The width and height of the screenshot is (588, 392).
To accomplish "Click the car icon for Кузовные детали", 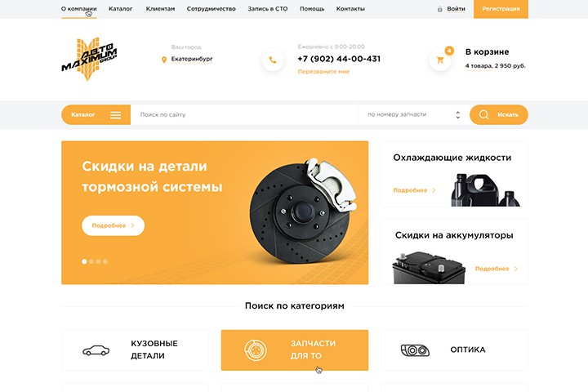I will (x=96, y=350).
